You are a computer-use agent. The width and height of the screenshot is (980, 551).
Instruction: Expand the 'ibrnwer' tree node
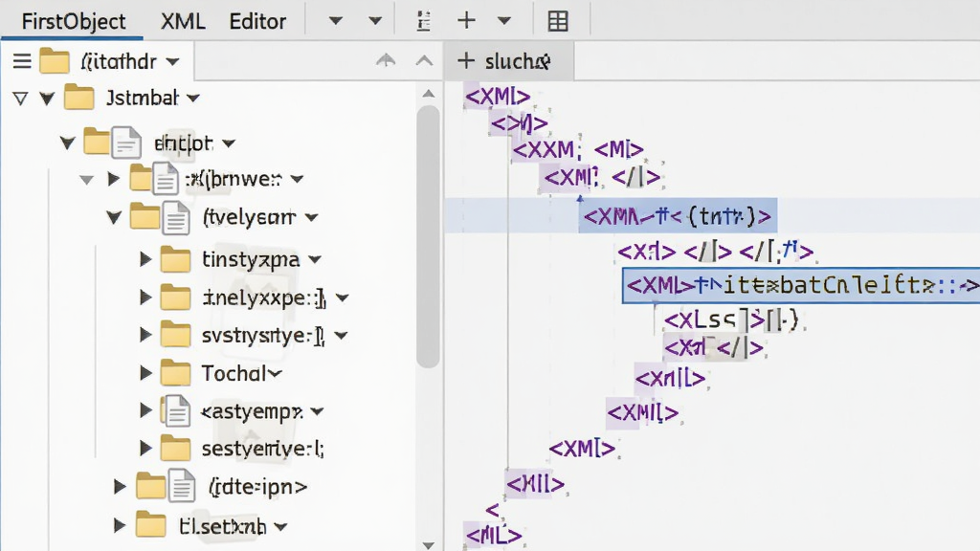pos(113,179)
